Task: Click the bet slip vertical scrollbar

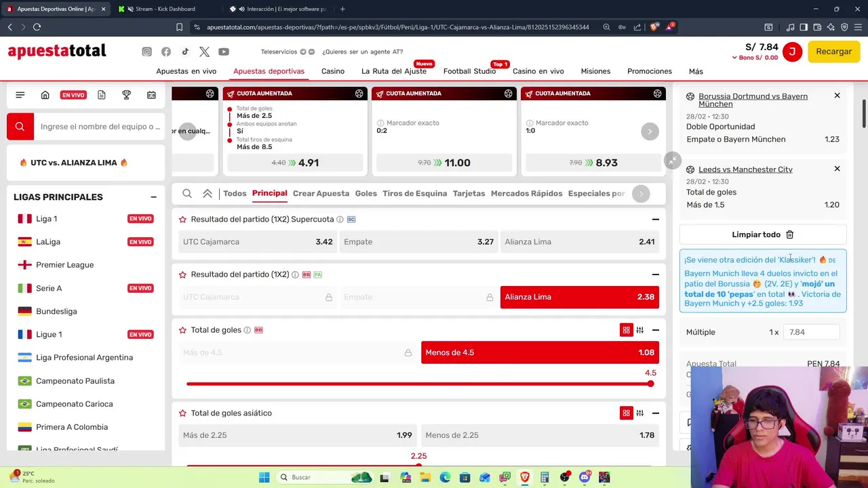Action: 864,113
